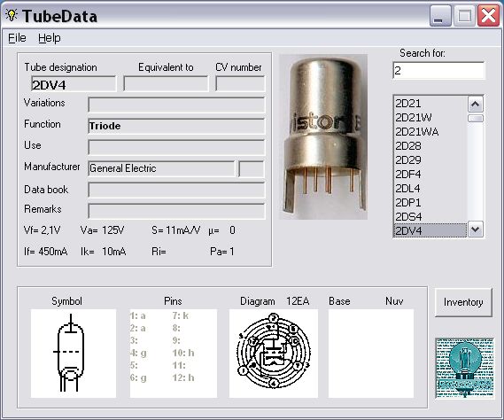This screenshot has height=420, width=504.
Task: Click the list scroll up arrow
Action: [x=475, y=105]
